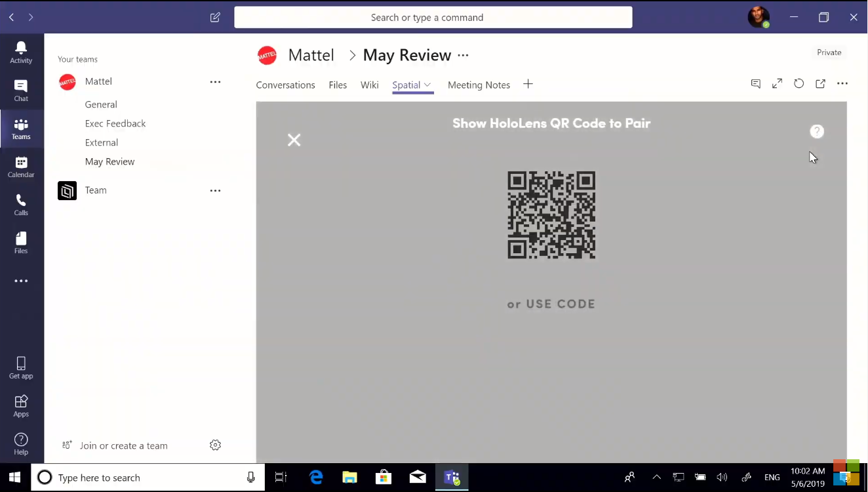Select the May Review channel
Viewport: 868px width, 492px height.
(109, 161)
